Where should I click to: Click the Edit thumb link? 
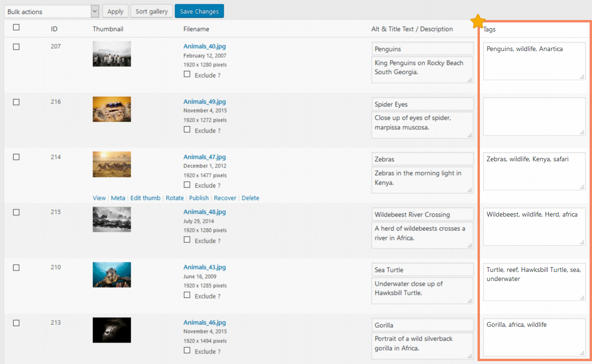click(x=145, y=198)
